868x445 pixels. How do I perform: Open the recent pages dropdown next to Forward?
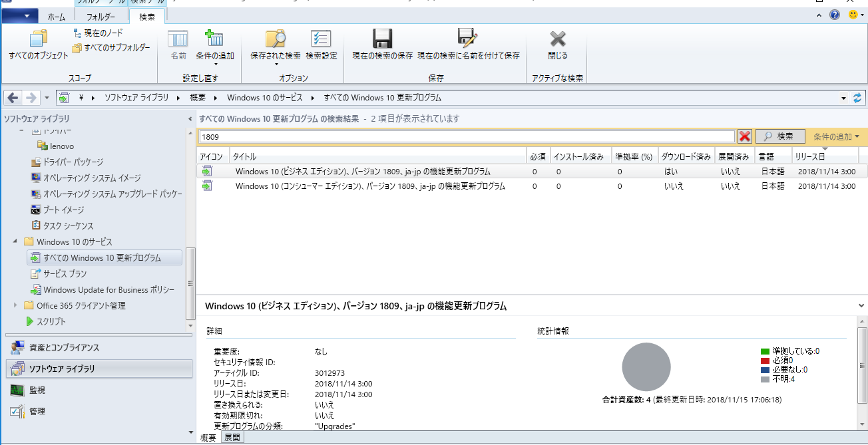point(47,98)
